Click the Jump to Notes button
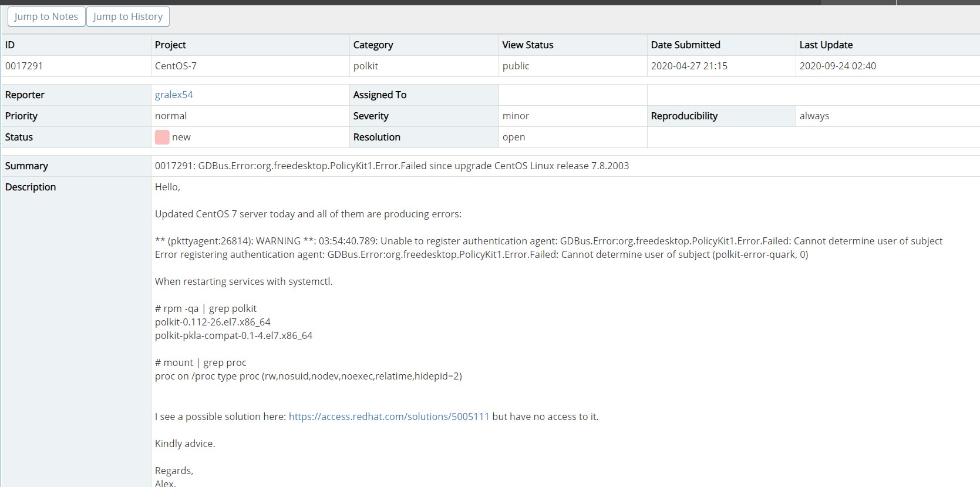The height and width of the screenshot is (487, 980). (46, 16)
